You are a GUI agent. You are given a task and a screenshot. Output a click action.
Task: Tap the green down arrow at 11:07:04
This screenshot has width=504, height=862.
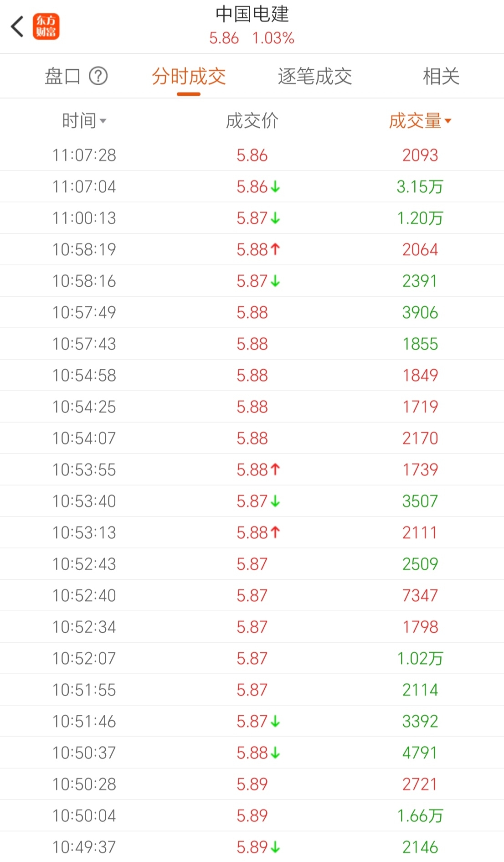275,187
